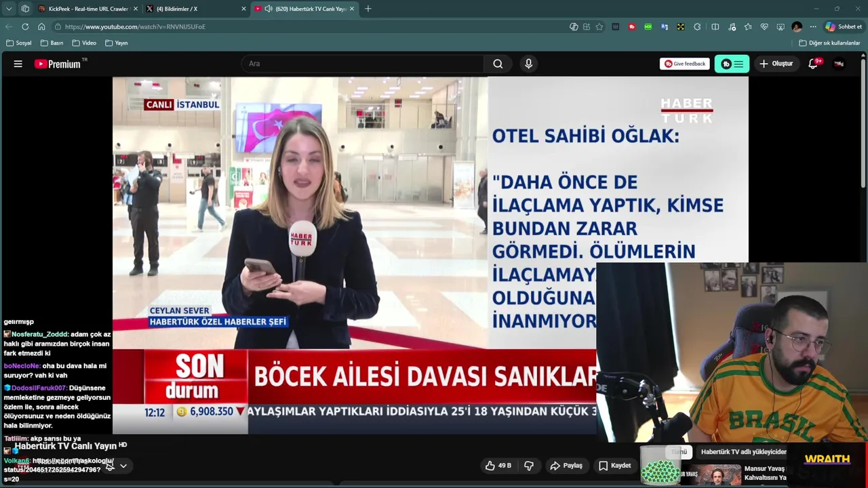
Task: Open the workspaces icon in the tab bar
Action: pyautogui.click(x=25, y=9)
